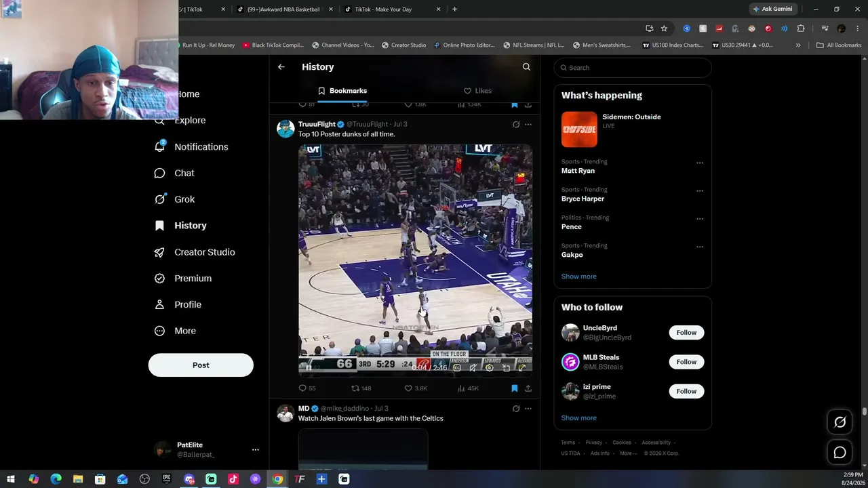The image size is (868, 488).
Task: Go back using the History back arrow
Action: [x=281, y=67]
